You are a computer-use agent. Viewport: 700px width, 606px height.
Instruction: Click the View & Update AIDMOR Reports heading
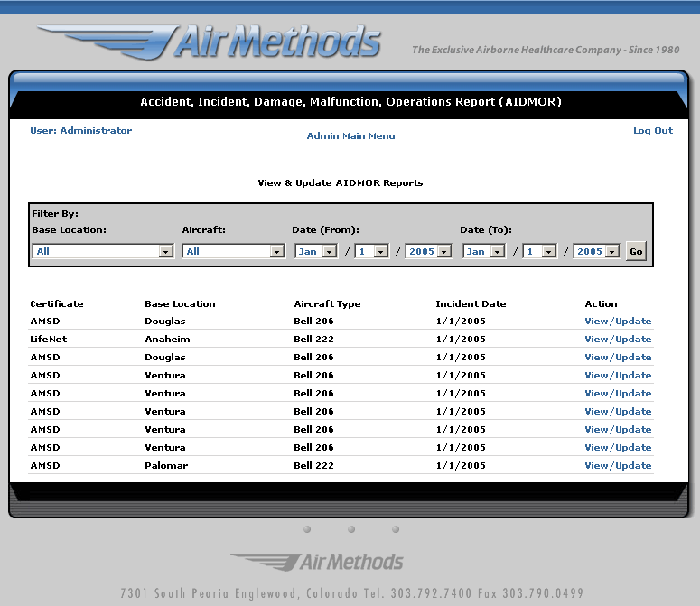(341, 183)
